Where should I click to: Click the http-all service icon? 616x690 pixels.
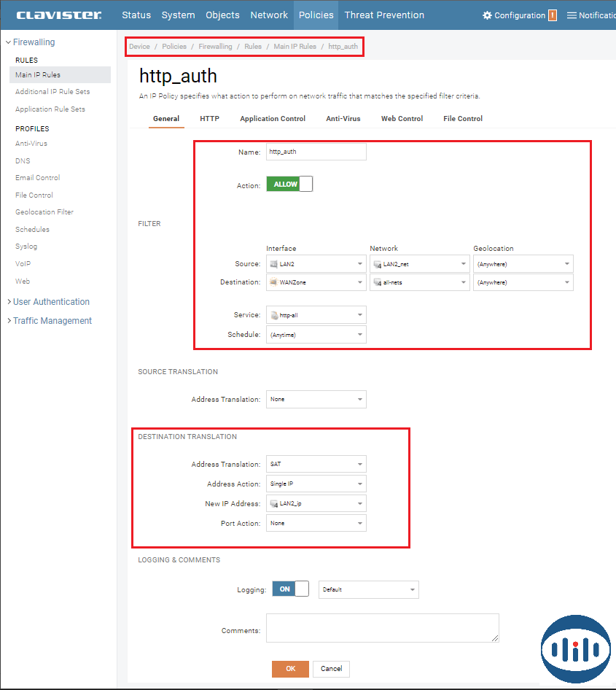click(x=274, y=316)
